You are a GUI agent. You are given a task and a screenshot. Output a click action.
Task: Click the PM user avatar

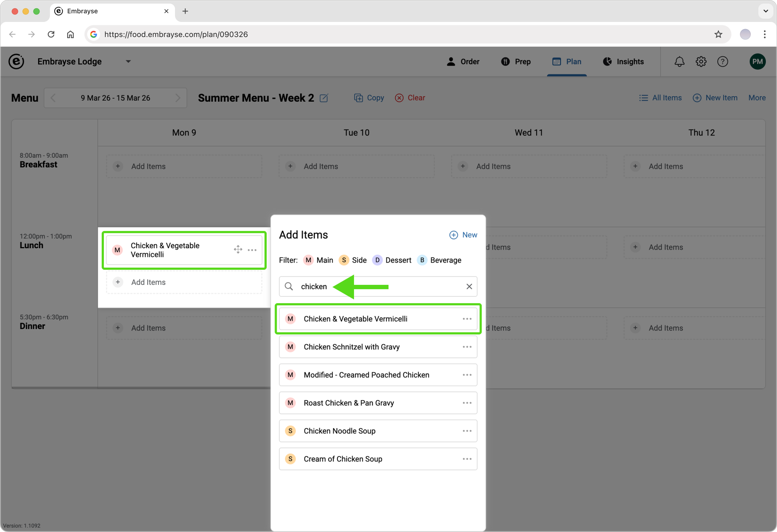(x=757, y=62)
